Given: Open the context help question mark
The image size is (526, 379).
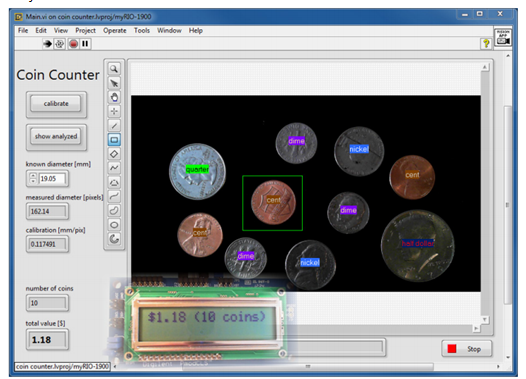Looking at the screenshot, I should [485, 43].
